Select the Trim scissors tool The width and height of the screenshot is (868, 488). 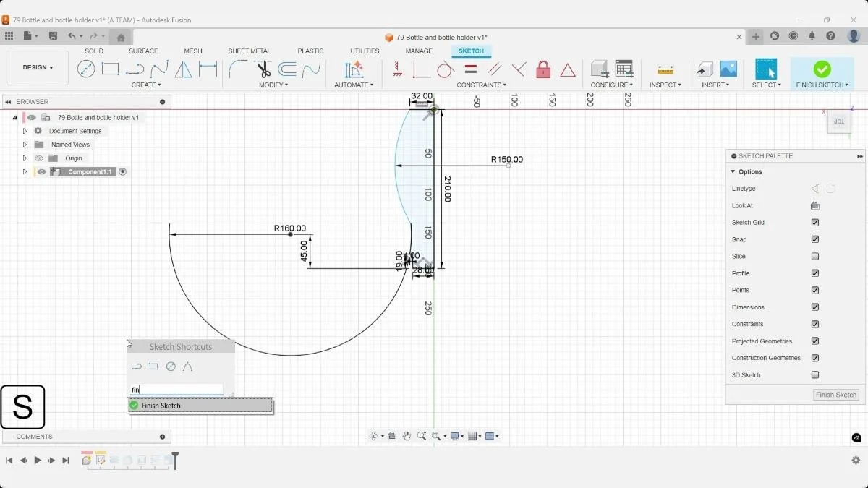click(x=263, y=69)
